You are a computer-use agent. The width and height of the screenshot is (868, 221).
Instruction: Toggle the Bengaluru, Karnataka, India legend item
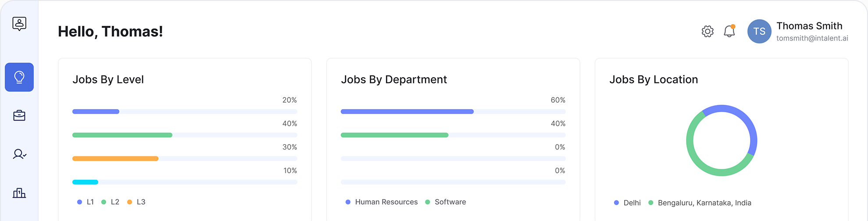point(700,203)
